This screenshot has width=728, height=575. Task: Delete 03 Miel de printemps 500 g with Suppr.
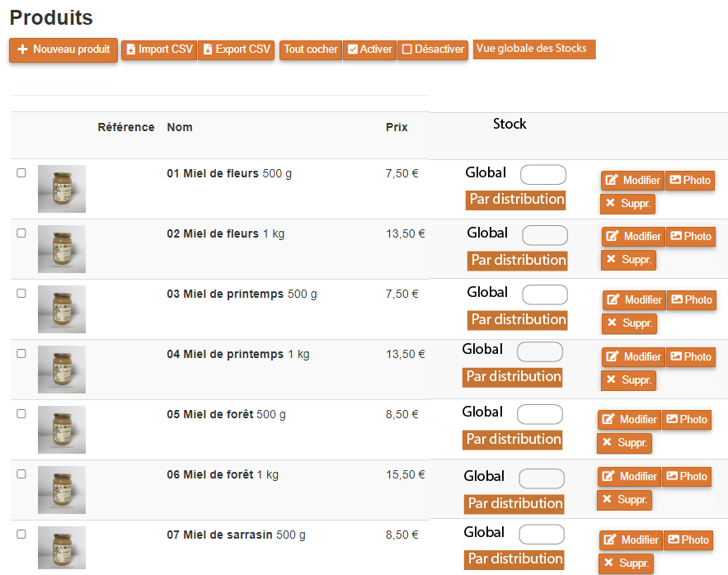pos(629,323)
